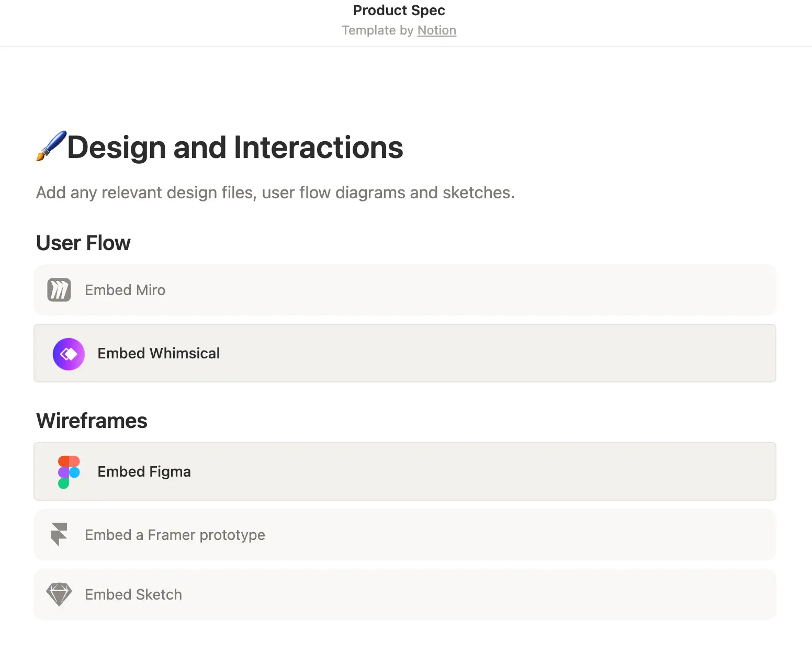Click the paintbrush page emoji
This screenshot has height=654, width=812.
(x=50, y=147)
